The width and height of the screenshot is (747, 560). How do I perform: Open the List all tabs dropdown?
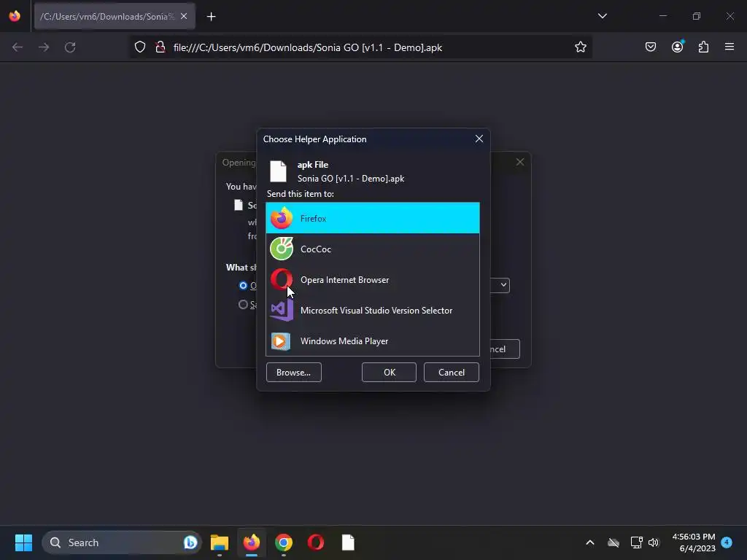602,16
